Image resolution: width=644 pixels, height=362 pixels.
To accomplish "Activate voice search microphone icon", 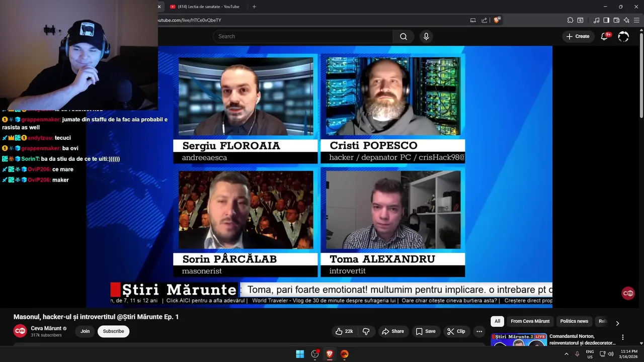I will pyautogui.click(x=426, y=36).
